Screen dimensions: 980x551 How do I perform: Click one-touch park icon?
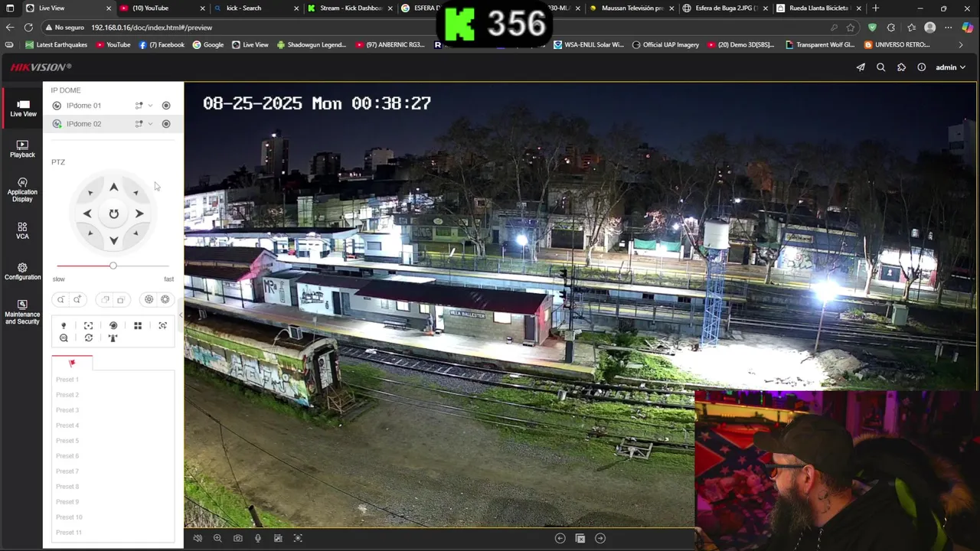[x=113, y=337]
